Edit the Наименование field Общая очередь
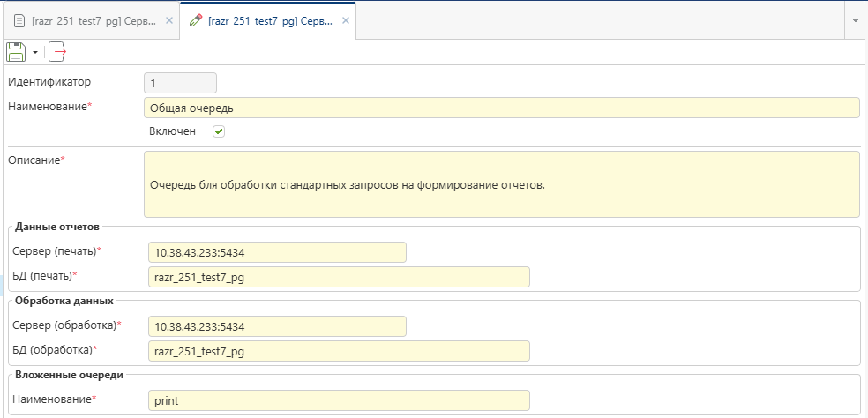868x418 pixels. tap(502, 108)
